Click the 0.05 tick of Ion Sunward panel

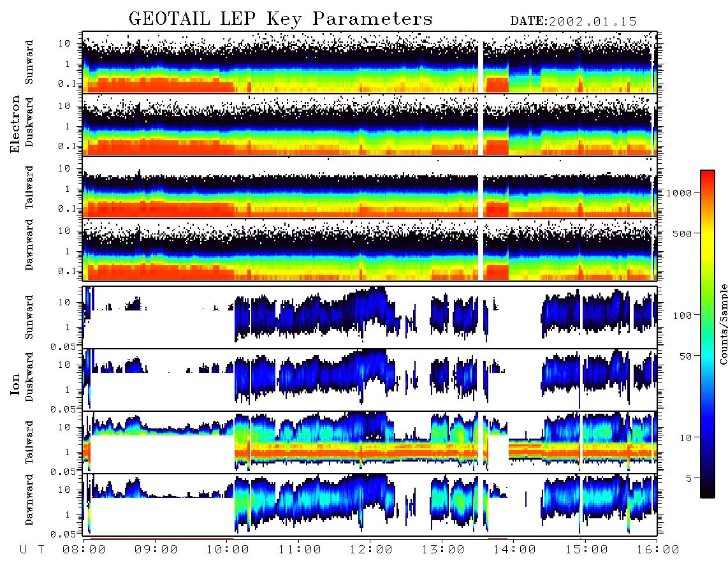(x=62, y=346)
